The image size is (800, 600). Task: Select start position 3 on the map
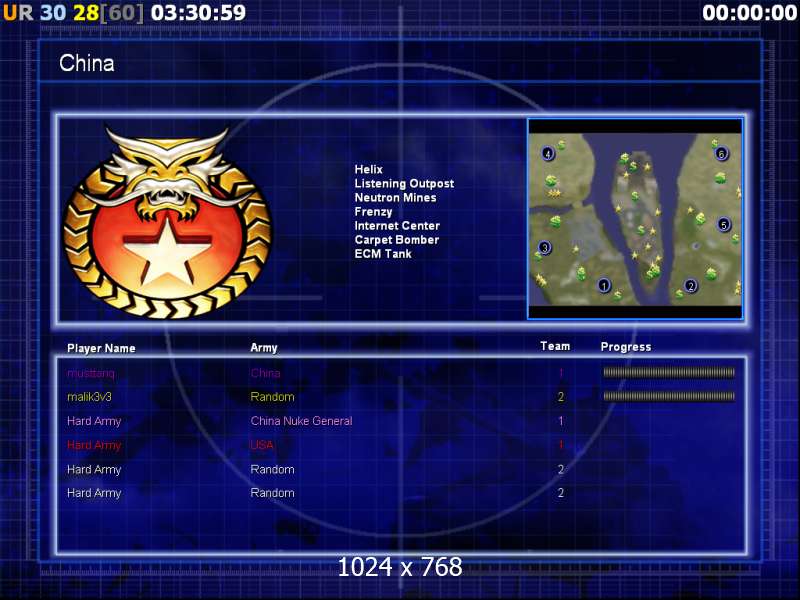[x=545, y=248]
